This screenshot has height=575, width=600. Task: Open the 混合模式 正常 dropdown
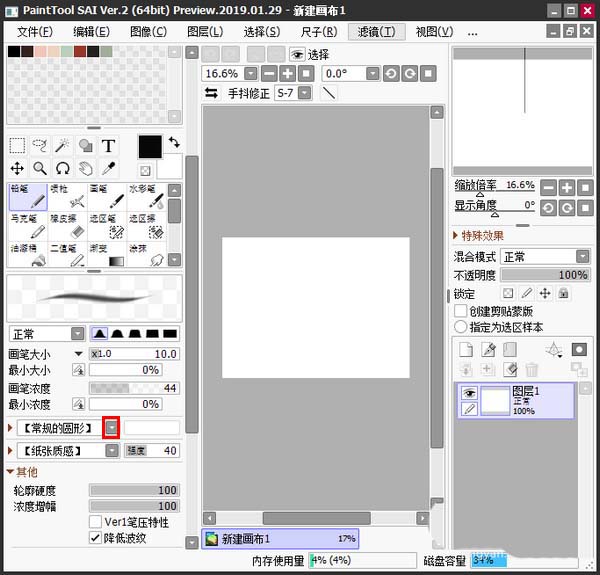point(583,256)
